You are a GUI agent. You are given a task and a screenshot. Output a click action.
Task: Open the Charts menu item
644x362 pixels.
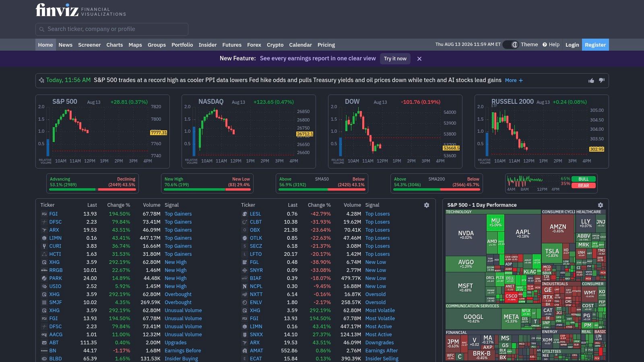(115, 45)
